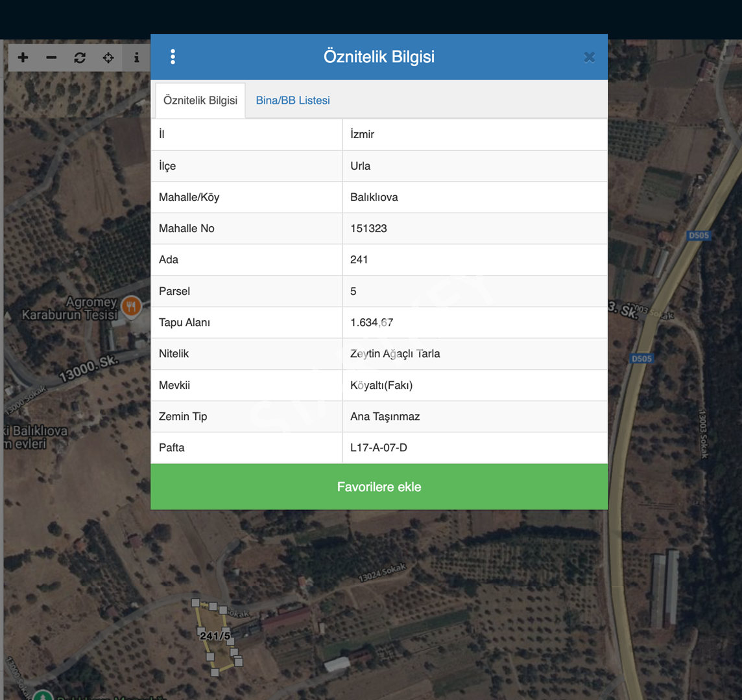Click the Zeytin Ağaçlı Tarla cell
Viewport: 742px width, 700px height.
coord(395,354)
